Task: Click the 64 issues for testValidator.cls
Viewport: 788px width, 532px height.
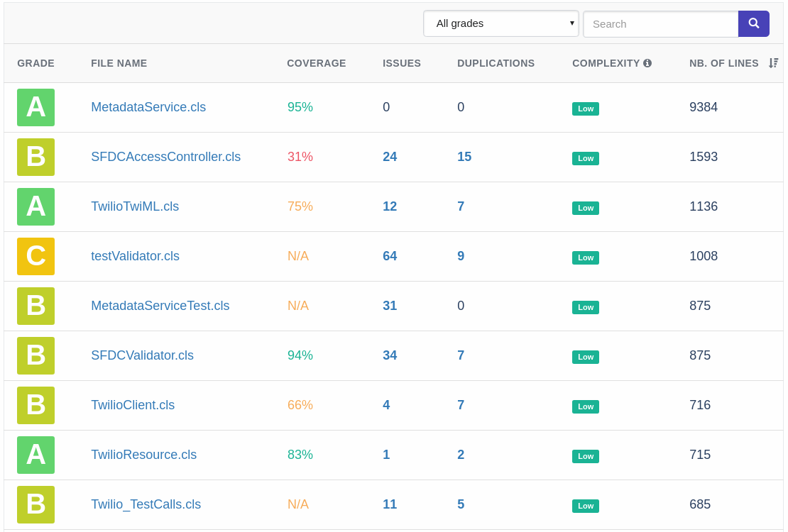Action: click(x=390, y=256)
